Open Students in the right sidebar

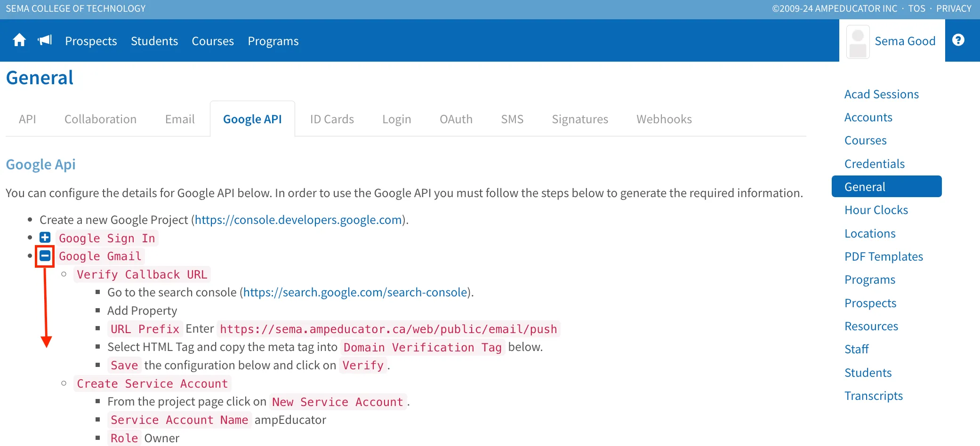[x=868, y=373]
